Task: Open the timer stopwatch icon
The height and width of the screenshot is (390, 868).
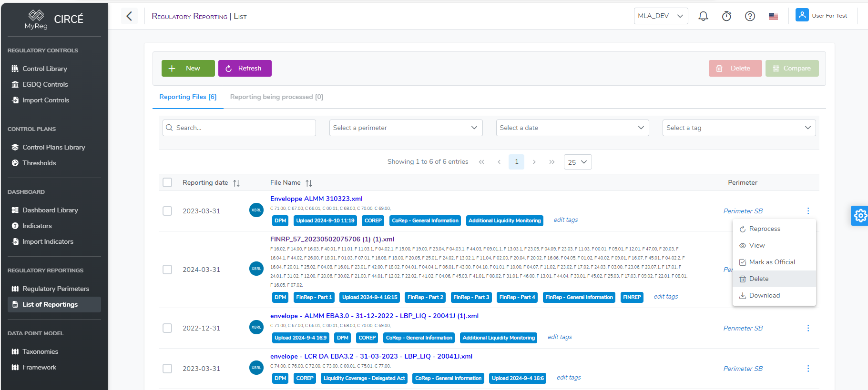Action: pos(726,16)
